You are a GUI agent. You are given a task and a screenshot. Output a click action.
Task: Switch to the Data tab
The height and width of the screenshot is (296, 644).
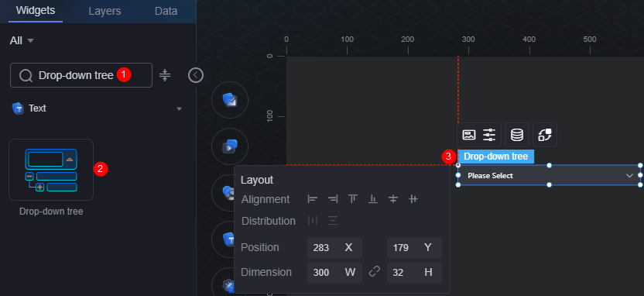click(166, 11)
